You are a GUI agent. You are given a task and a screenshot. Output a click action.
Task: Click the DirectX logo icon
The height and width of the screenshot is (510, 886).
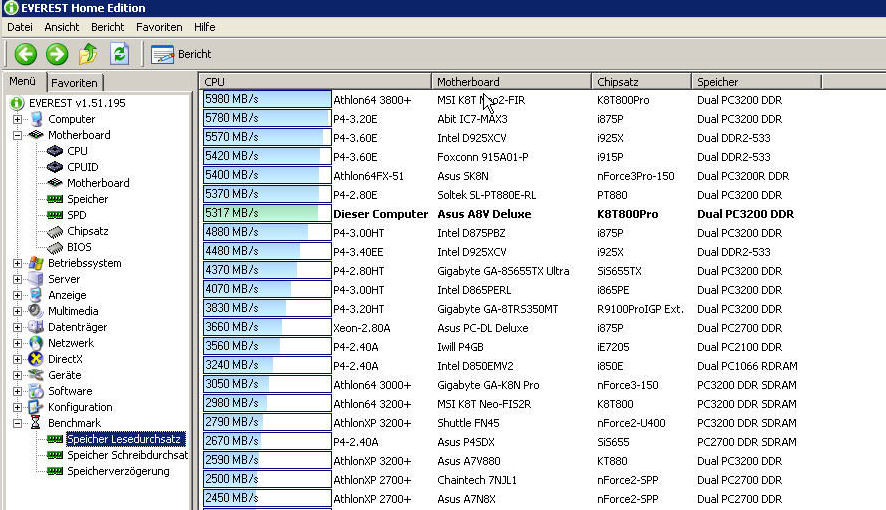36,359
